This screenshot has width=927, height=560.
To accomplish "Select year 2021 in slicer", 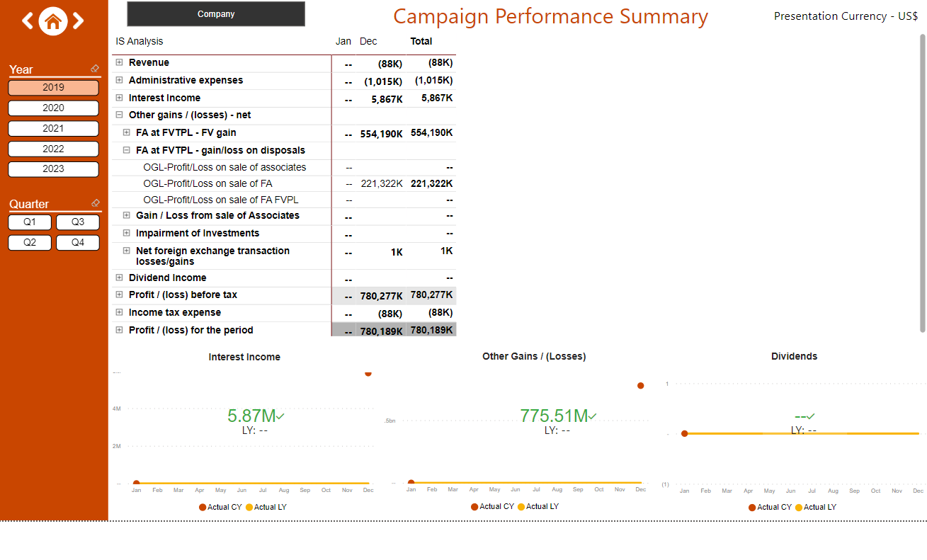I will pos(53,129).
